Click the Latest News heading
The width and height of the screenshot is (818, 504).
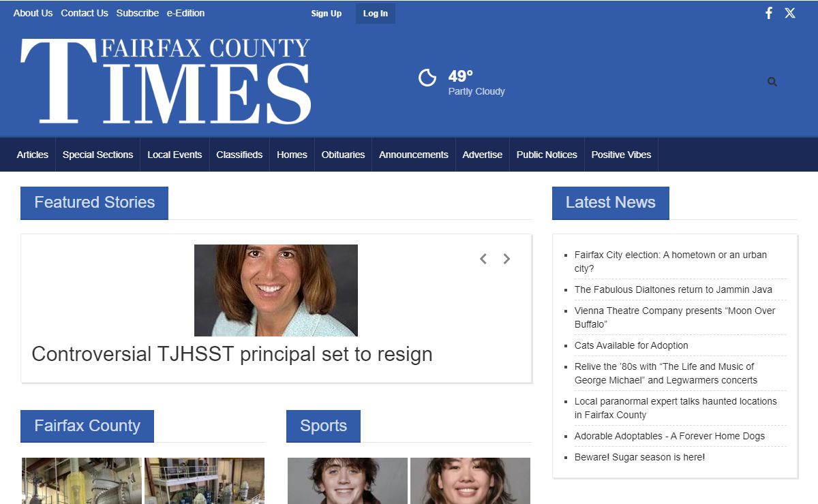point(611,202)
